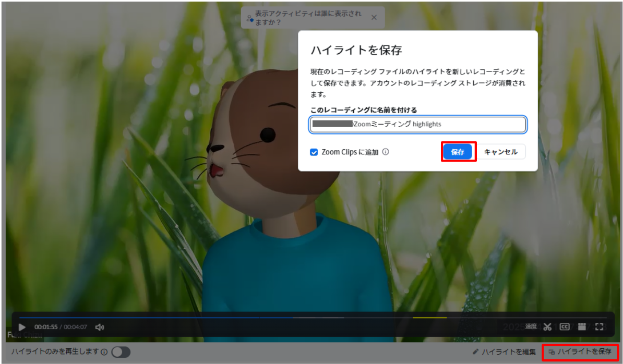This screenshot has height=364, width=623.
Task: Toggle ハイライトのみを再生します switch
Action: [x=121, y=352]
